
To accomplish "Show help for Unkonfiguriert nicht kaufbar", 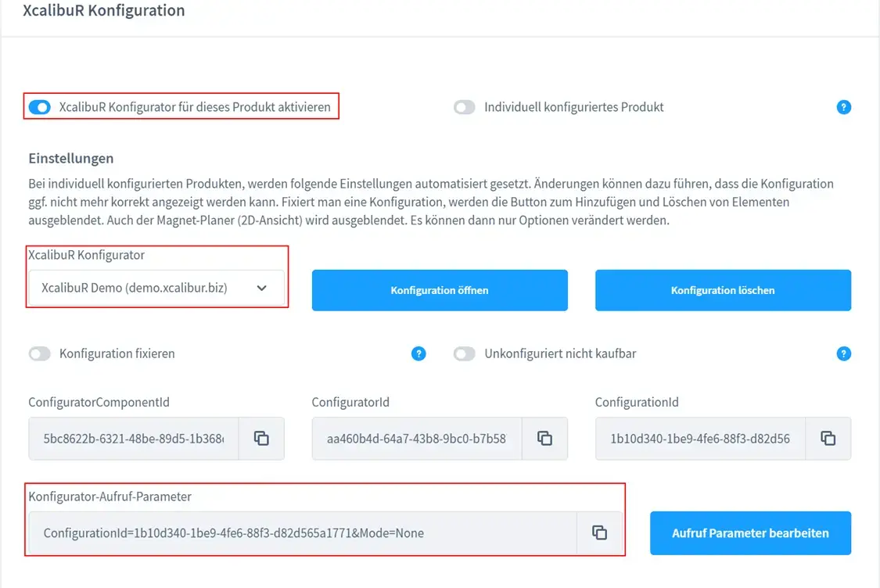I will [843, 353].
